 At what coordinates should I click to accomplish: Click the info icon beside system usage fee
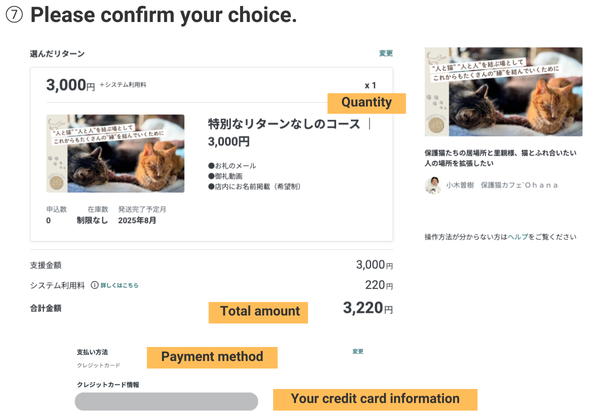coord(95,285)
